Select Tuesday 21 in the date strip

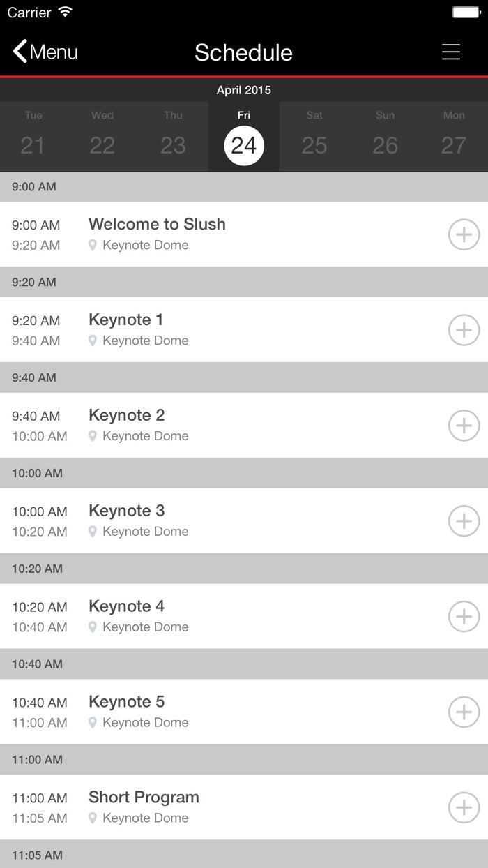tap(33, 137)
